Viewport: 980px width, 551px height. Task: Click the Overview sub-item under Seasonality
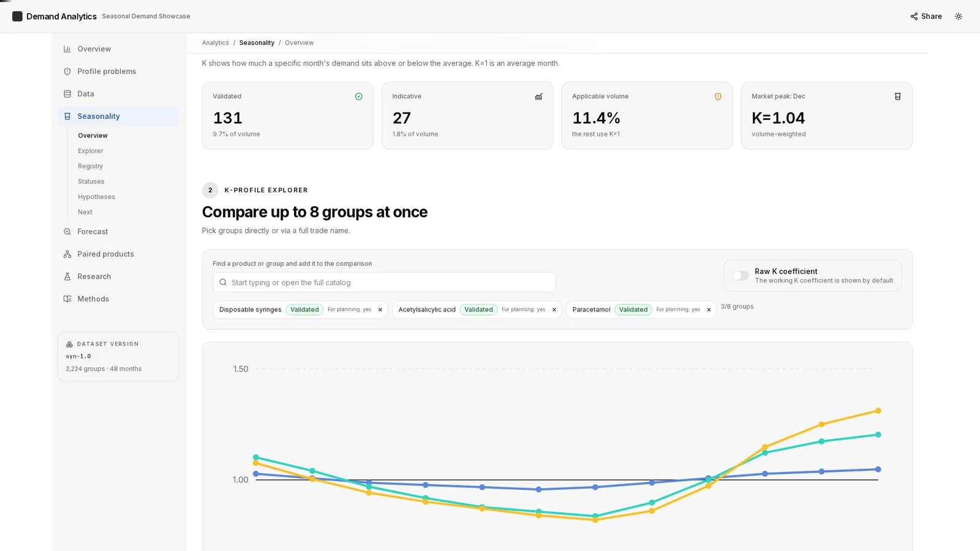click(x=92, y=136)
